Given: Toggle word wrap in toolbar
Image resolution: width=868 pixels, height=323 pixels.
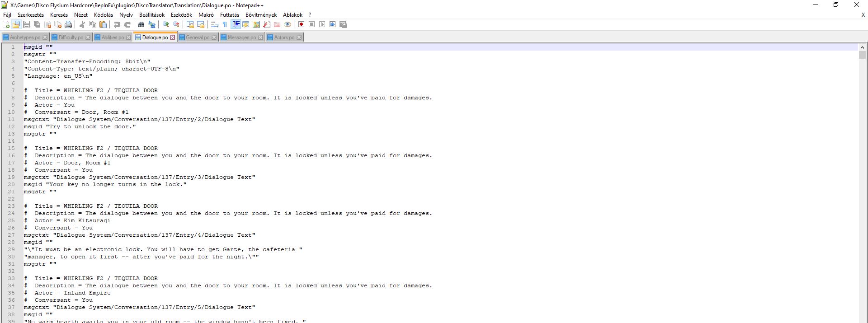Looking at the screenshot, I should pos(215,24).
